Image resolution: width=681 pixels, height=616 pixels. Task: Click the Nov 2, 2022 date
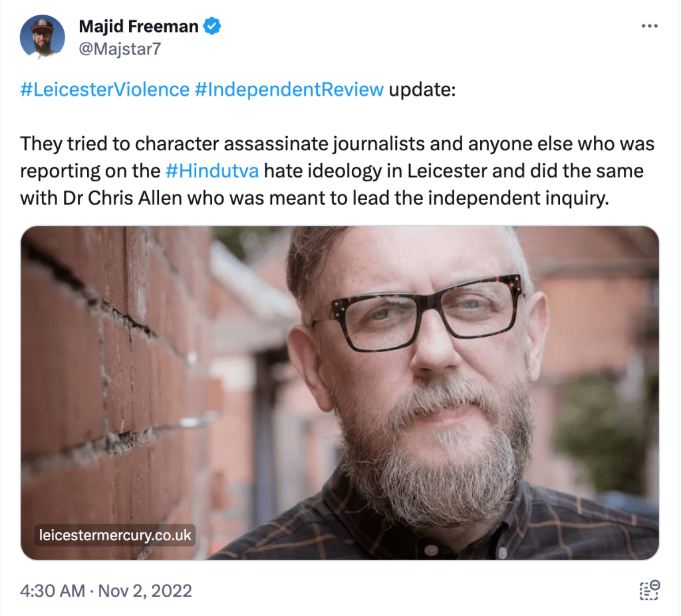pyautogui.click(x=145, y=591)
